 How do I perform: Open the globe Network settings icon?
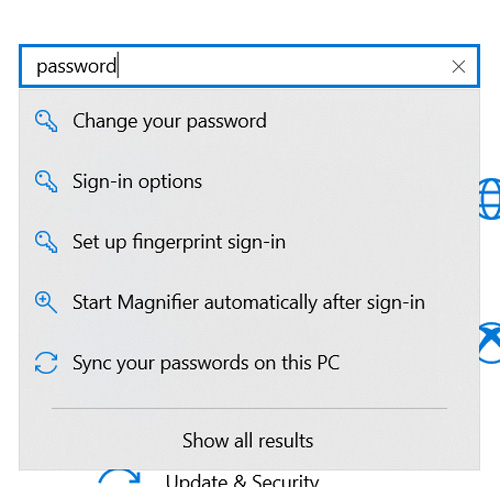point(490,199)
